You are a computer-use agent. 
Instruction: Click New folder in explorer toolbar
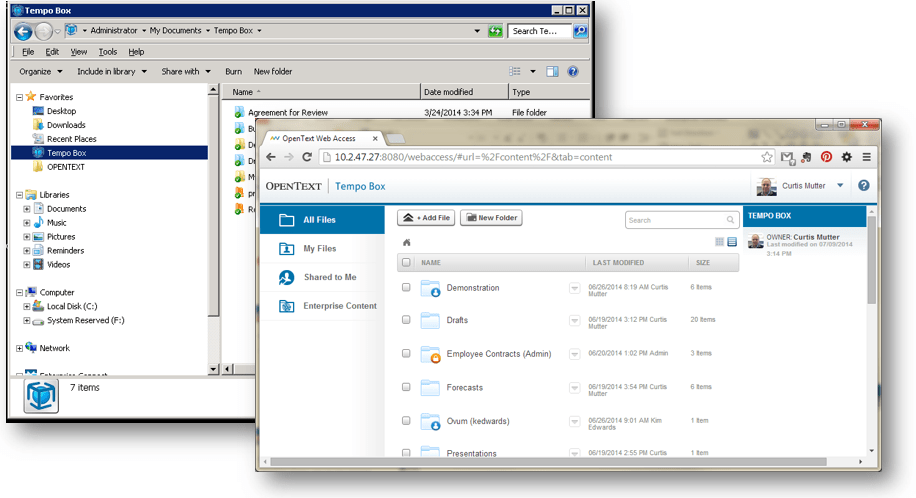[x=273, y=71]
